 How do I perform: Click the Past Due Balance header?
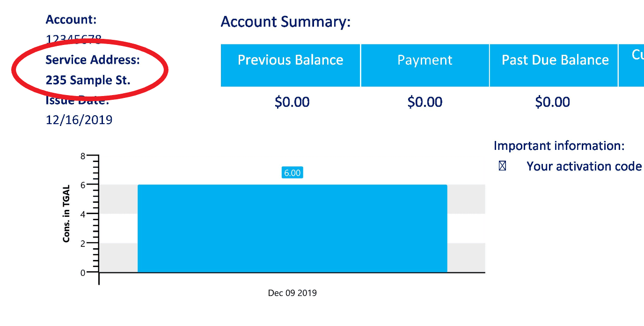555,65
